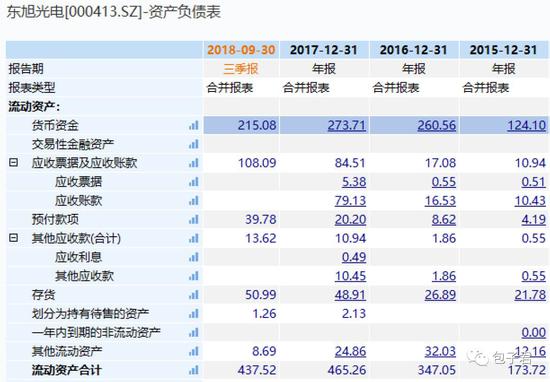Open chart icon for 货币资金 row
Viewport: 550px width, 382px height.
pos(194,125)
